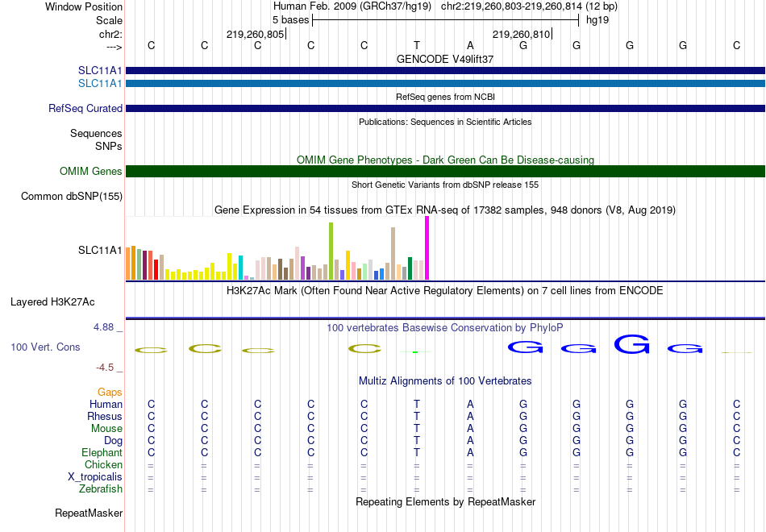Open the 100 Vert. Cons track label
This screenshot has height=532, width=766.
click(x=45, y=347)
